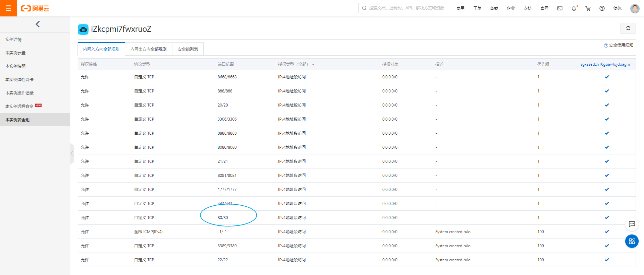Screen dimensions: 644x275
Task: Focus the top search input field
Action: click(x=406, y=8)
